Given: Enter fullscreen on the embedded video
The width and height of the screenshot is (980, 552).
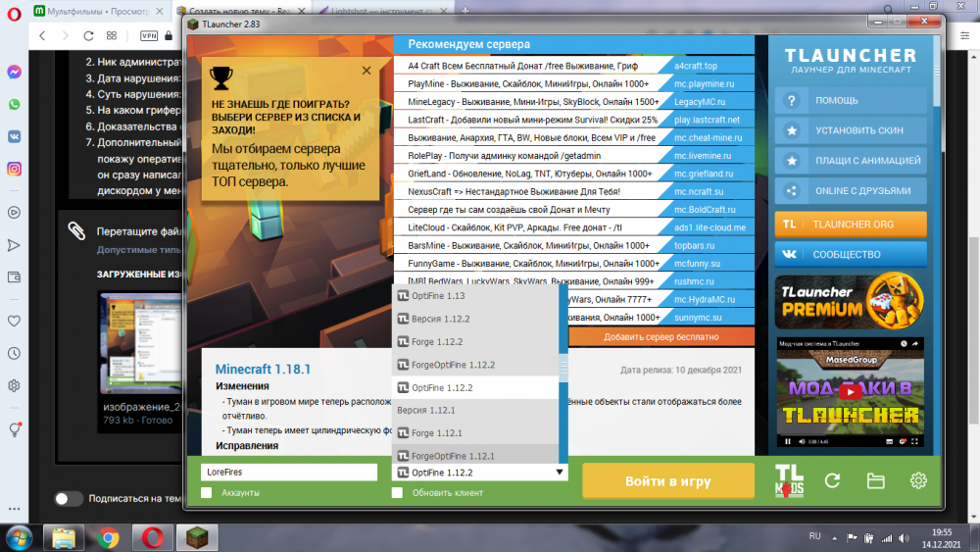Looking at the screenshot, I should (x=915, y=441).
